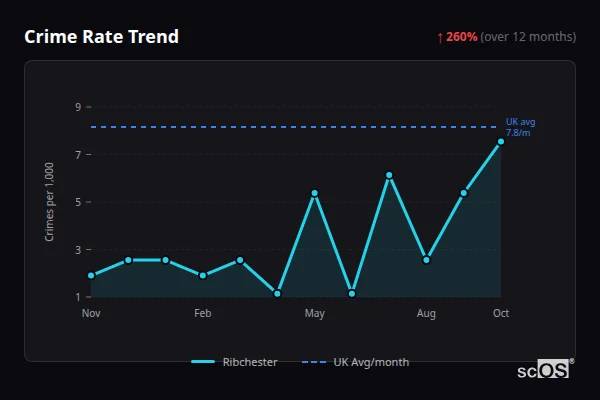
Task: Click the red upward arrow icon
Action: click(x=440, y=38)
